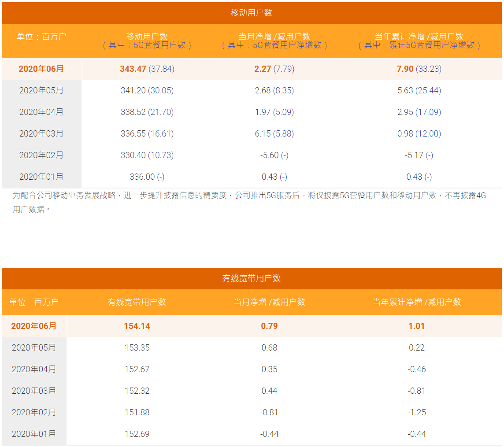
Task: Click the 2020年01月 label in mobile table
Action: tap(41, 177)
